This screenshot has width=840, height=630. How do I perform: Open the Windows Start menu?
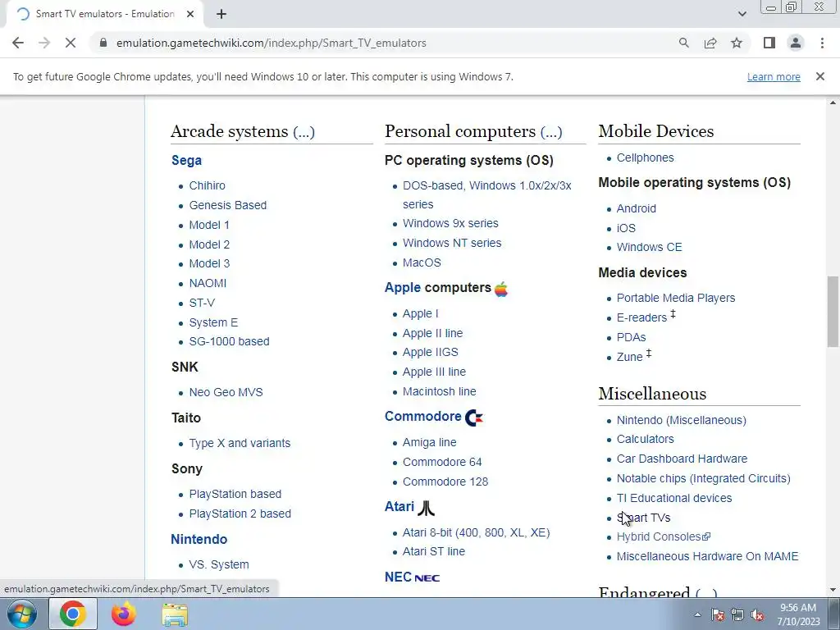(22, 614)
